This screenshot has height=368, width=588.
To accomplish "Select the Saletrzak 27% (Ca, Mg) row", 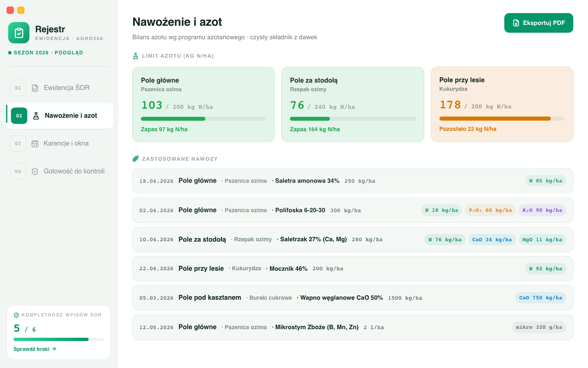I will click(x=353, y=240).
